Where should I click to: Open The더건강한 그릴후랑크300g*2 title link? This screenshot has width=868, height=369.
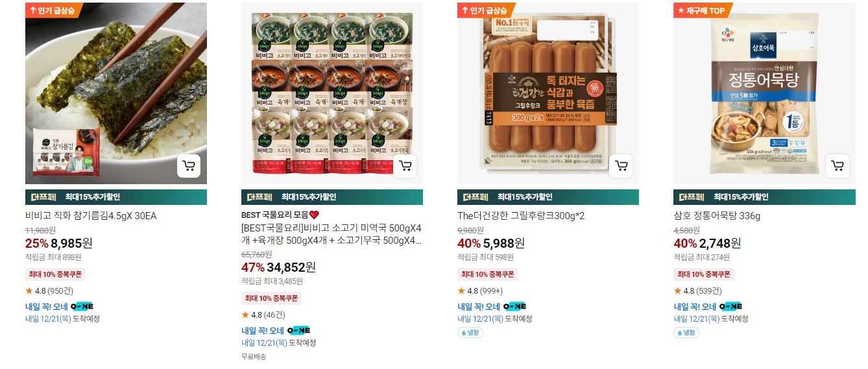(x=521, y=216)
